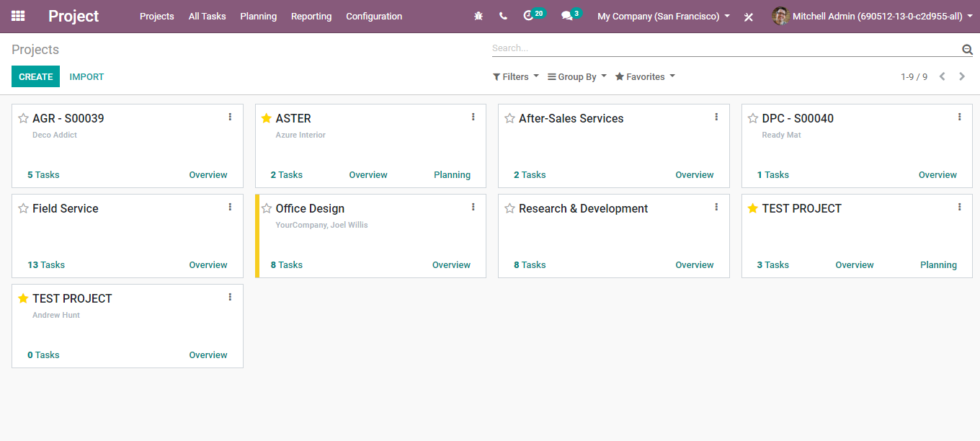Open 8 Tasks of Office Design
The image size is (980, 441).
click(x=287, y=265)
